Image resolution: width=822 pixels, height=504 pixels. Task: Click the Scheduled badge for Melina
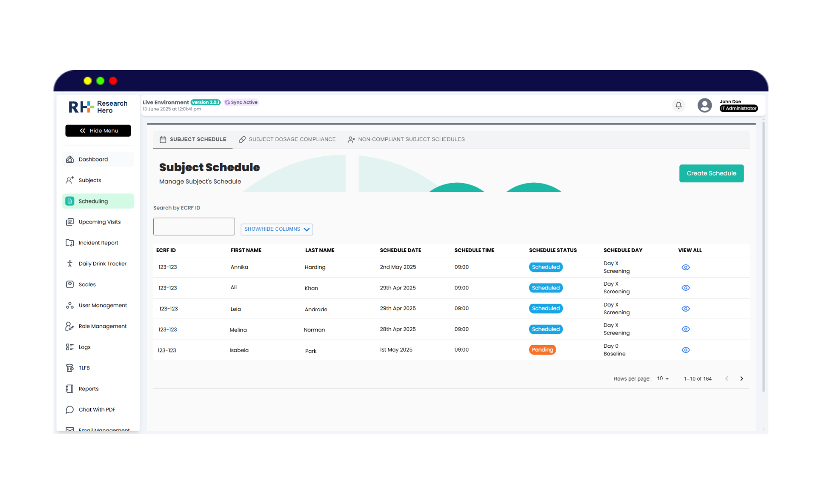(546, 329)
